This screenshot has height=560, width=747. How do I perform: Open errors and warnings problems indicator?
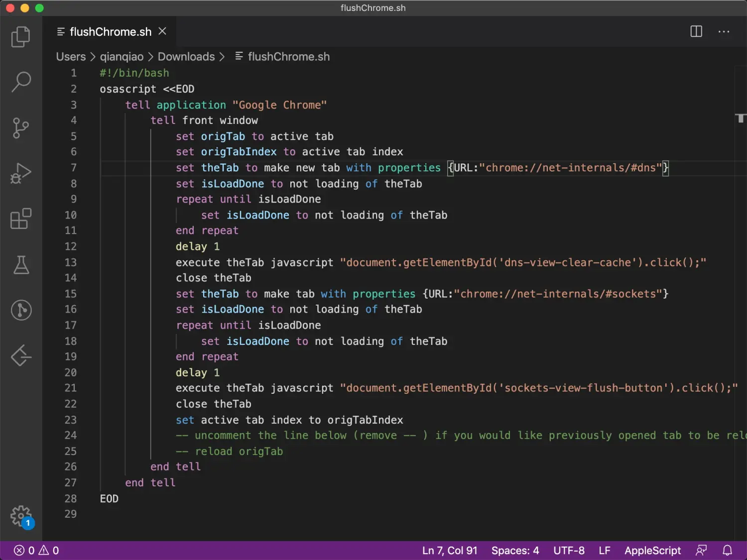point(36,551)
